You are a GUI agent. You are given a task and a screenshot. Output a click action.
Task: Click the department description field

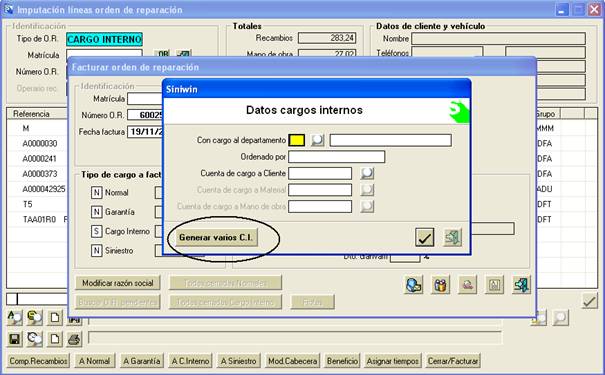(390, 140)
